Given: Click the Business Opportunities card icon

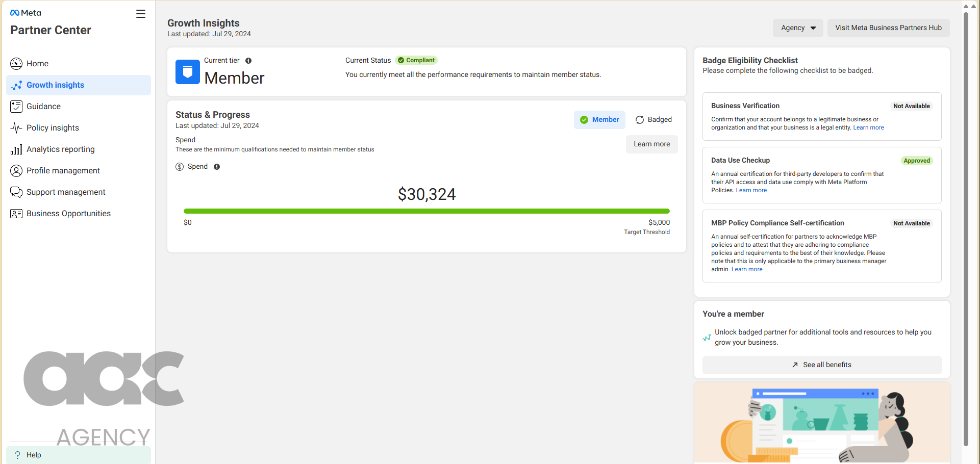Looking at the screenshot, I should coord(16,214).
